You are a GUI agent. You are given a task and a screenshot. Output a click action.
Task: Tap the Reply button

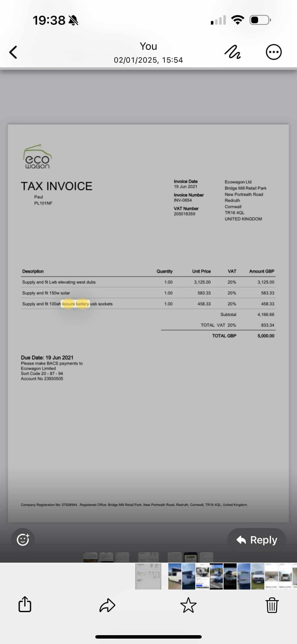(257, 540)
